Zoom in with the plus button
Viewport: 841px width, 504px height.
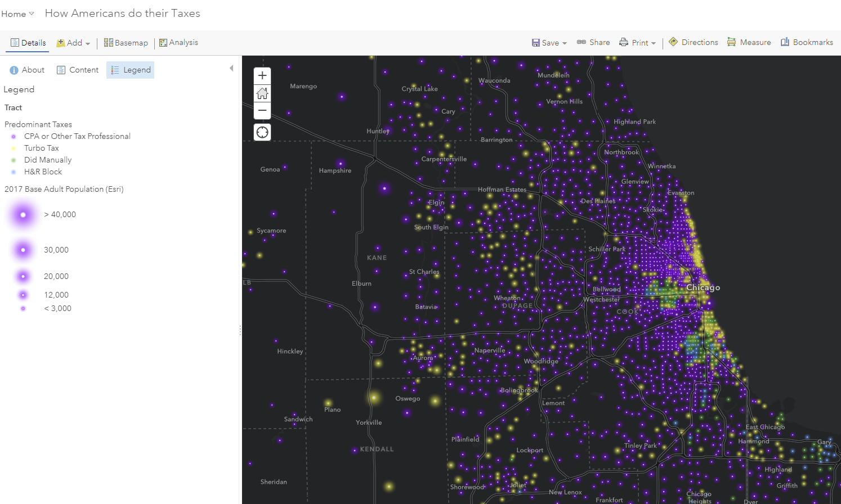262,75
